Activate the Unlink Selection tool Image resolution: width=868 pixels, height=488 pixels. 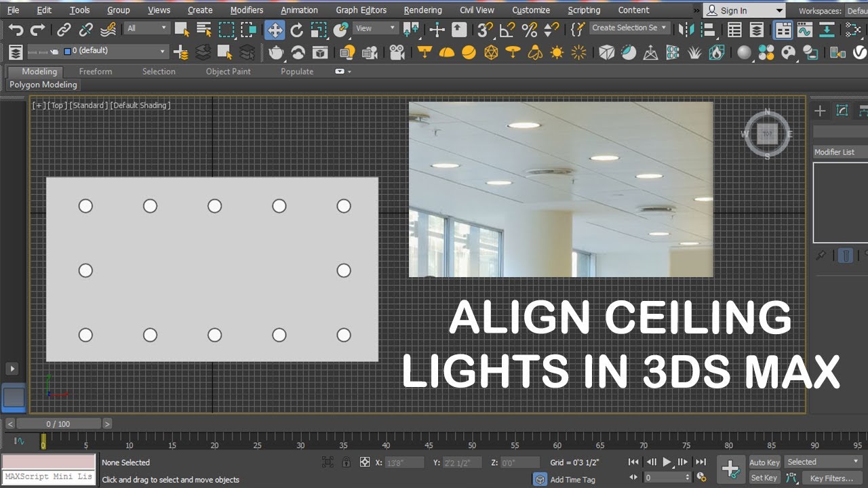(x=86, y=29)
